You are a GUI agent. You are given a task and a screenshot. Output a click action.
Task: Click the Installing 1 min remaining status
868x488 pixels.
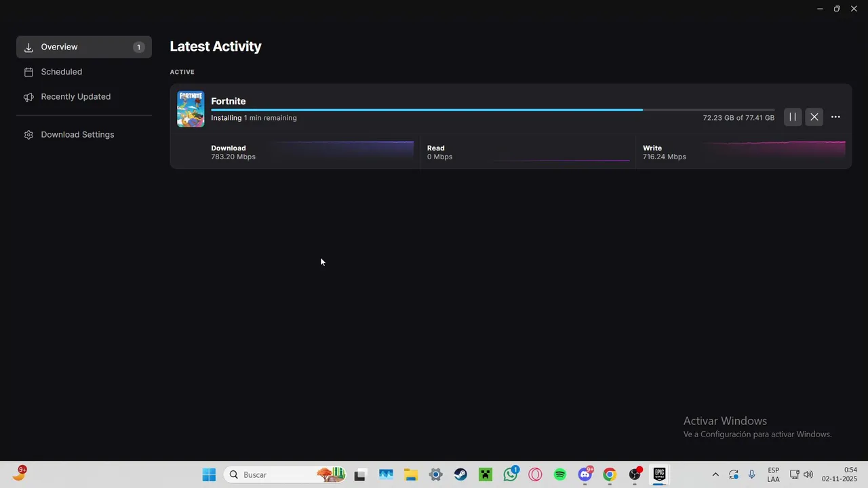[x=254, y=118]
